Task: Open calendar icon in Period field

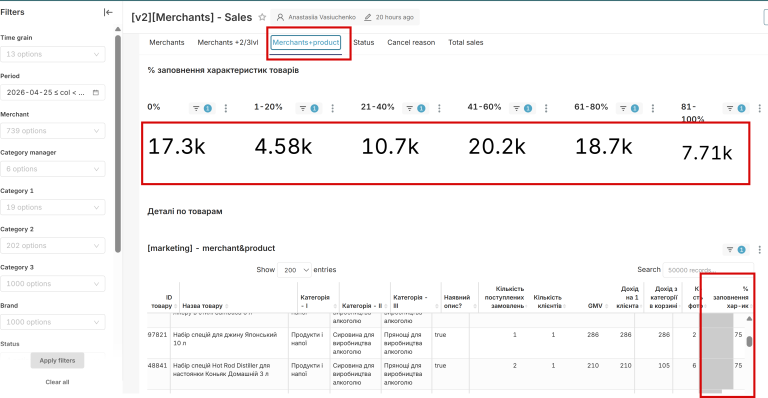Action: tap(96, 93)
